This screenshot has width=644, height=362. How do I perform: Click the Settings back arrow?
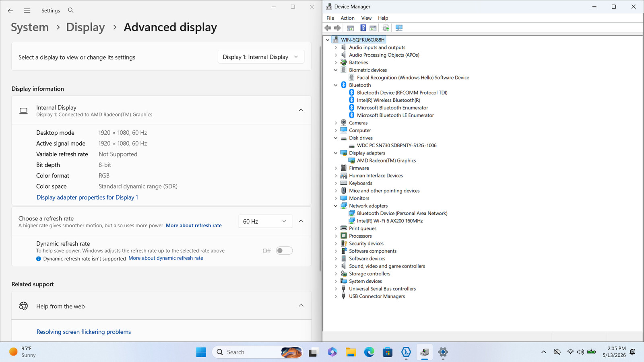coord(10,11)
